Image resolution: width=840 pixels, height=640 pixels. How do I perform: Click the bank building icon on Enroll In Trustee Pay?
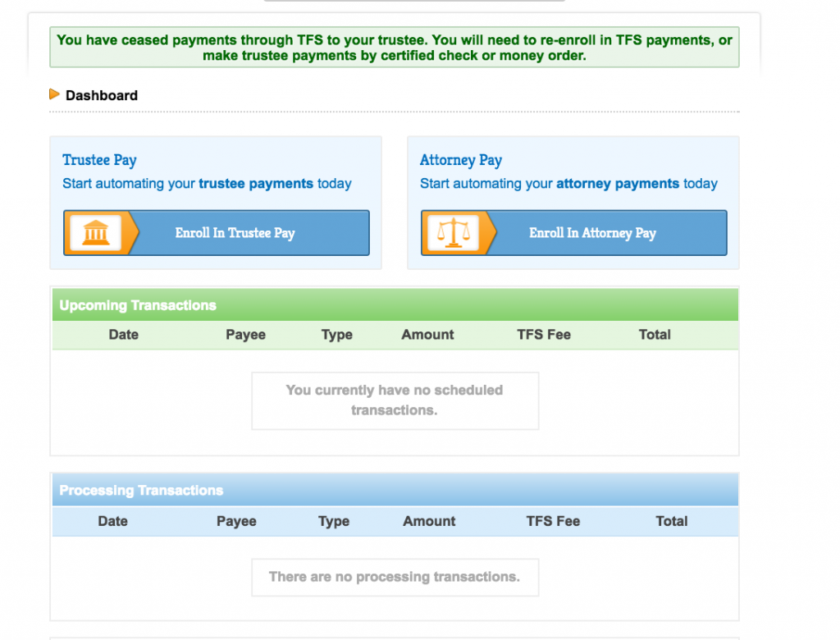[x=97, y=233]
